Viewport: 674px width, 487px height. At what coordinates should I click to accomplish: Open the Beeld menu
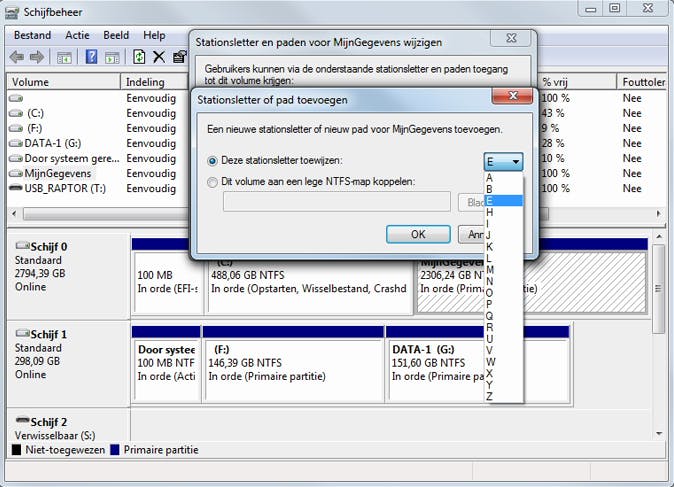[x=116, y=35]
